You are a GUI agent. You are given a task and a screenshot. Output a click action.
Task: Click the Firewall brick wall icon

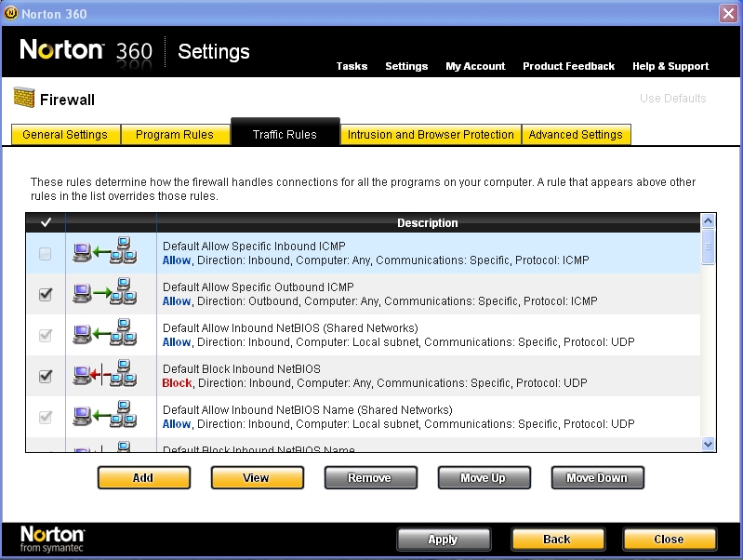24,97
